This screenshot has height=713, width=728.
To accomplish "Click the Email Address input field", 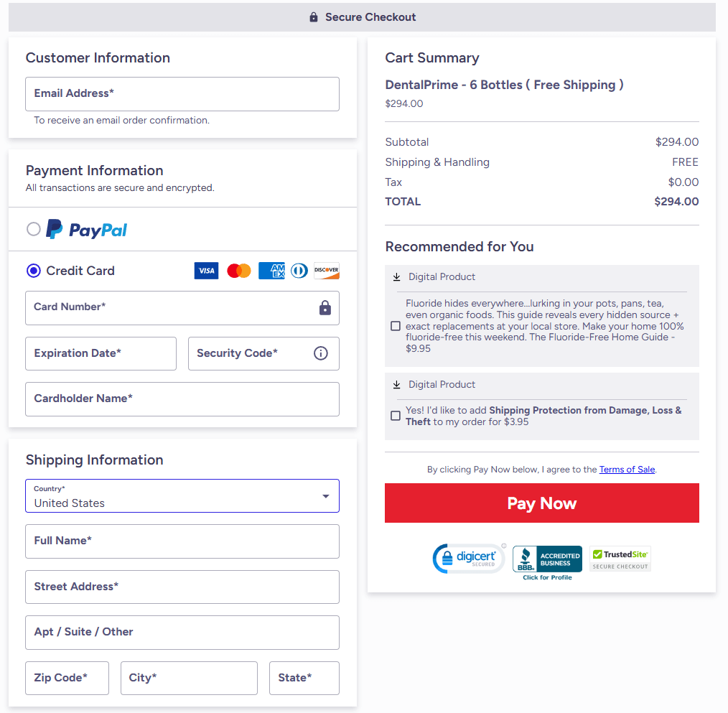I will (182, 93).
